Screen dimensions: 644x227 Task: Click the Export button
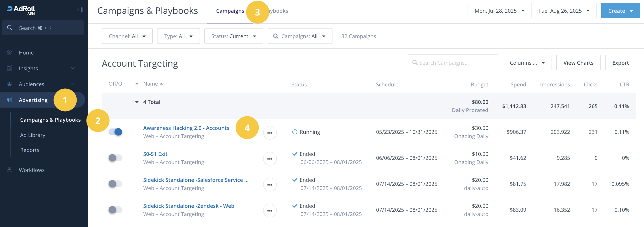pyautogui.click(x=620, y=63)
